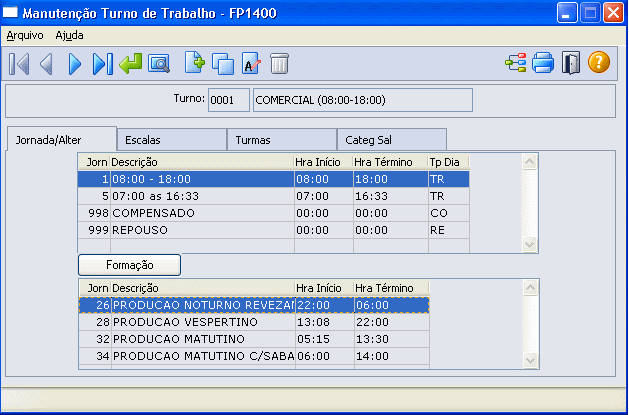Click the 13:08 start time cell
Viewport: 629px width, 415px height.
[x=325, y=322]
